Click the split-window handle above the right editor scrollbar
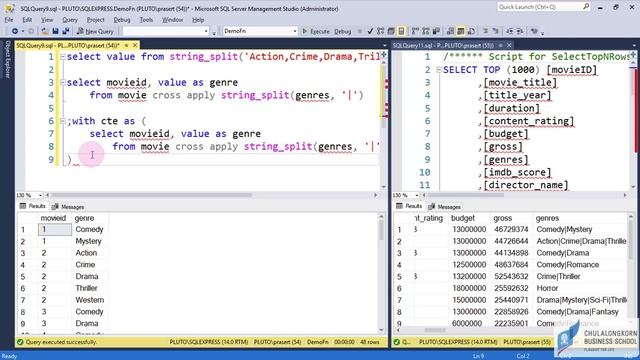The width and height of the screenshot is (640, 360). point(633,54)
